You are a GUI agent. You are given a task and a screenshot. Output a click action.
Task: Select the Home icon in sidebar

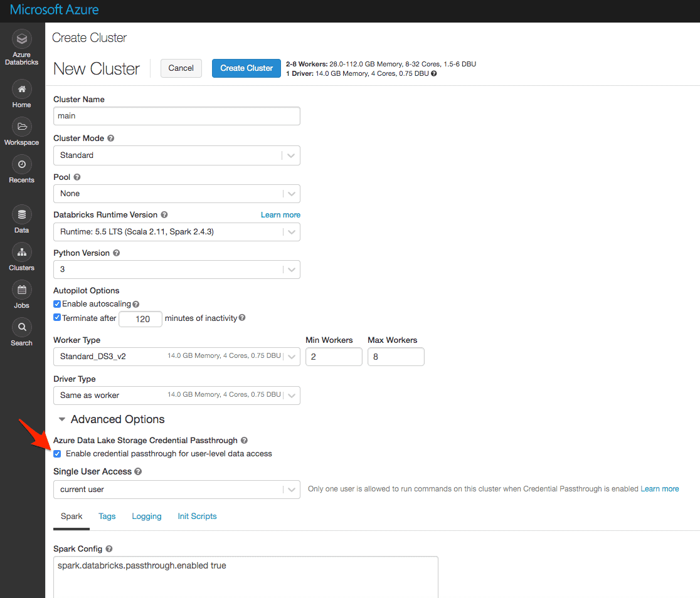pos(21,90)
